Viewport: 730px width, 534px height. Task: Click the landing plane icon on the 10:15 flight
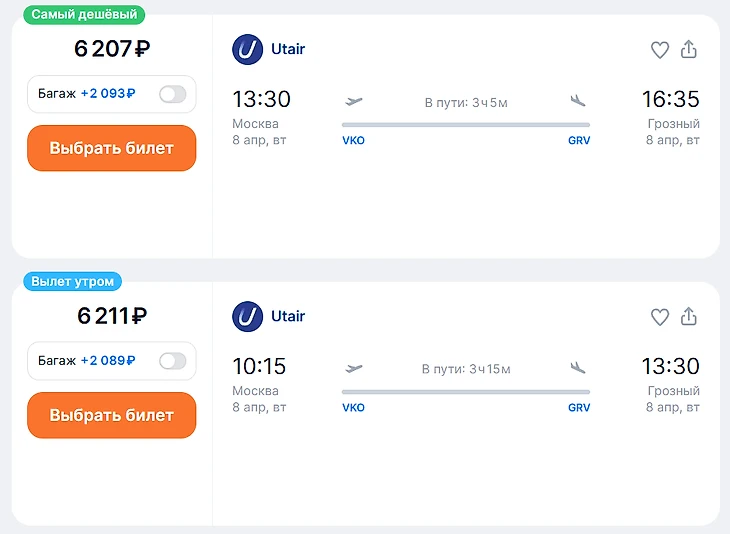pos(577,368)
